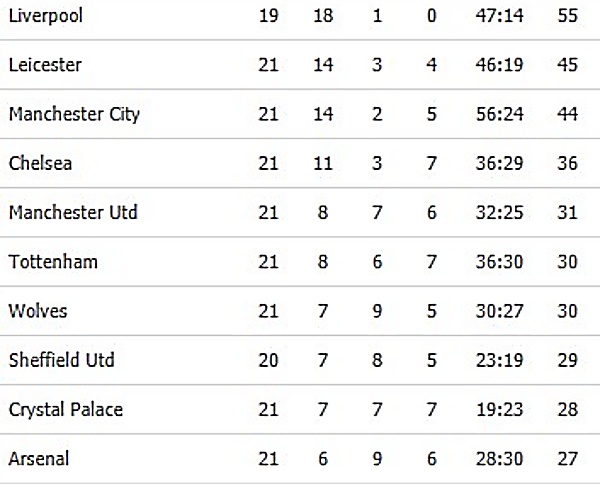Click Wolves' 30:27 goals cell
Screen dimensions: 600x484
click(499, 311)
